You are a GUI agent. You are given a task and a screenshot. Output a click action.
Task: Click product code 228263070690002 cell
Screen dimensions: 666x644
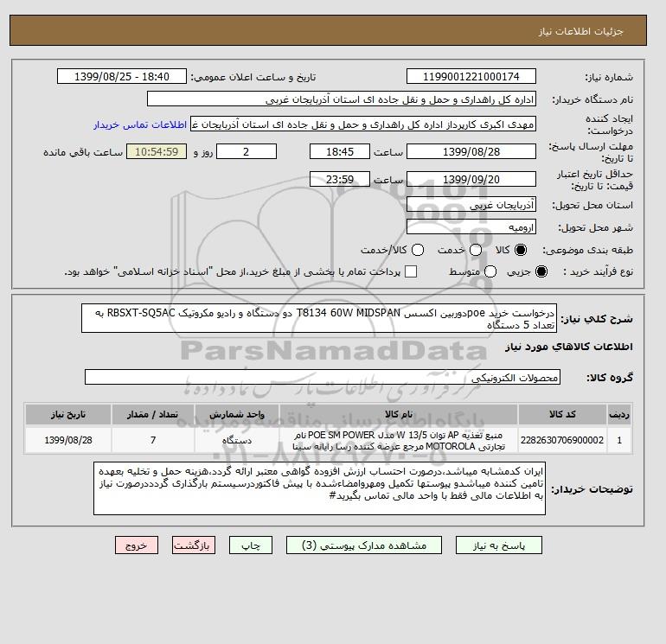562,440
